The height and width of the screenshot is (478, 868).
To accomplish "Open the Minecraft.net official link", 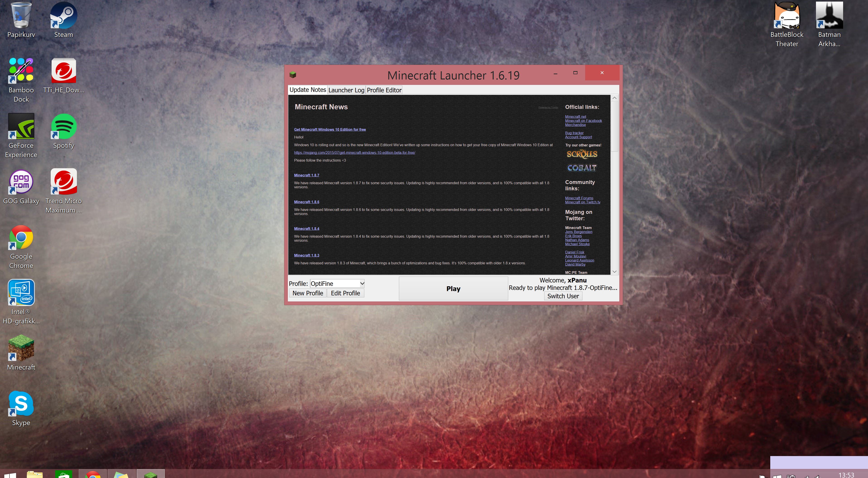I will [x=575, y=117].
